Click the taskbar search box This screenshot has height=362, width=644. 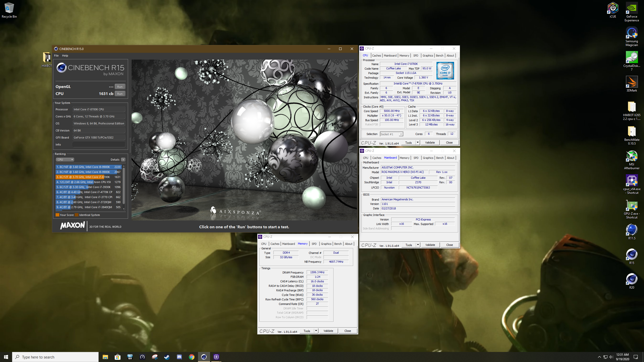pos(55,357)
